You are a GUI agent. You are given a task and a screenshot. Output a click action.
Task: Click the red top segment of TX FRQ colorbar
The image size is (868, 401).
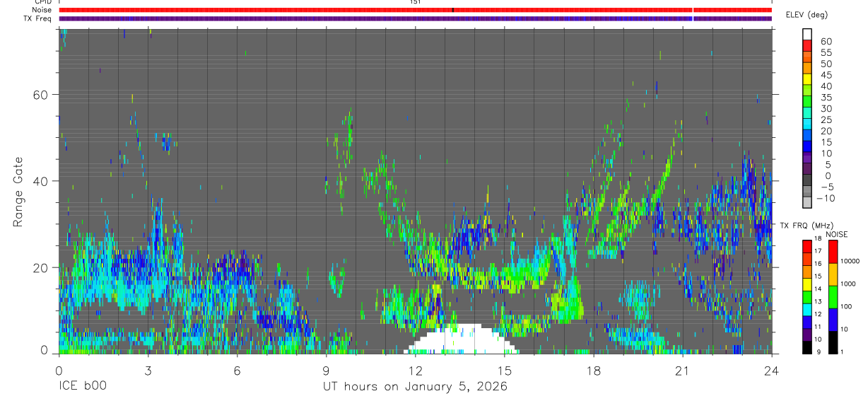pos(807,246)
